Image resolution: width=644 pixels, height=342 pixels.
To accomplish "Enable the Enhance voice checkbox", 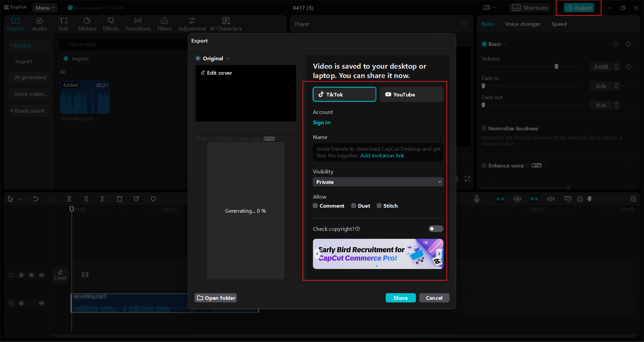I will click(x=484, y=165).
